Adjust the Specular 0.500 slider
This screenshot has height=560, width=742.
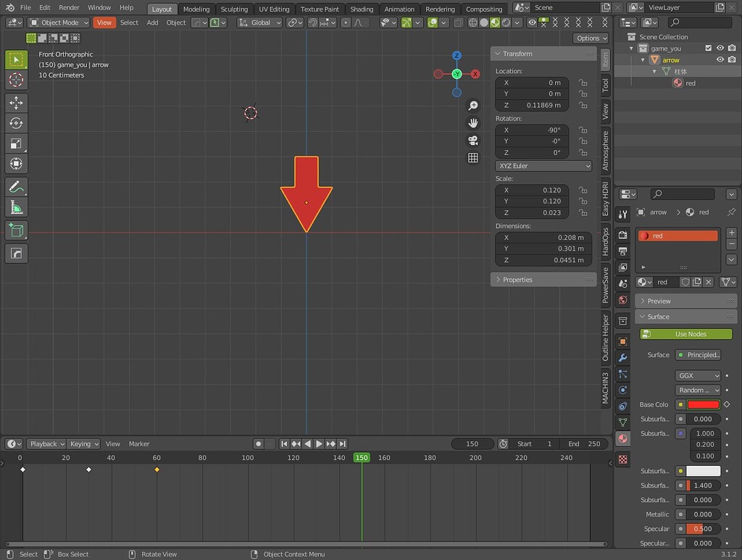[x=703, y=529]
